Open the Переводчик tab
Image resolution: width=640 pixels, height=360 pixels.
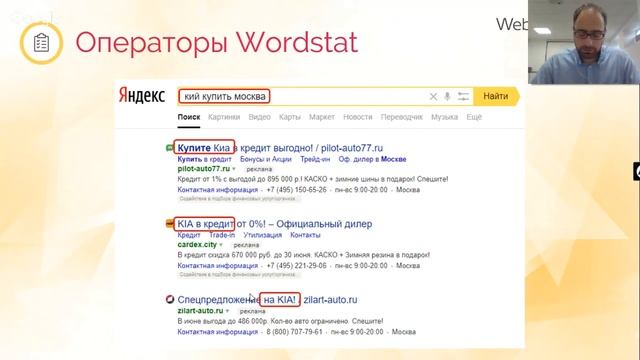pyautogui.click(x=402, y=117)
